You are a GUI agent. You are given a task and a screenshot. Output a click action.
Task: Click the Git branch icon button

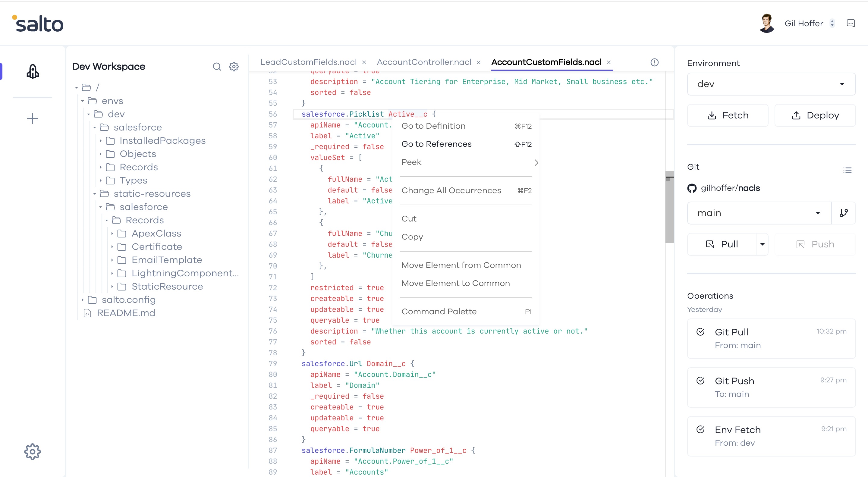pyautogui.click(x=843, y=213)
